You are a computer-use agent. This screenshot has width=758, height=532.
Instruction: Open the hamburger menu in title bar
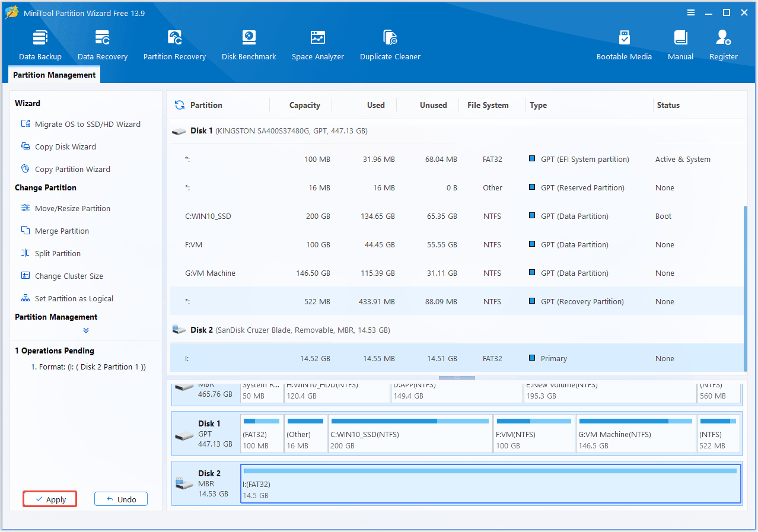(691, 12)
